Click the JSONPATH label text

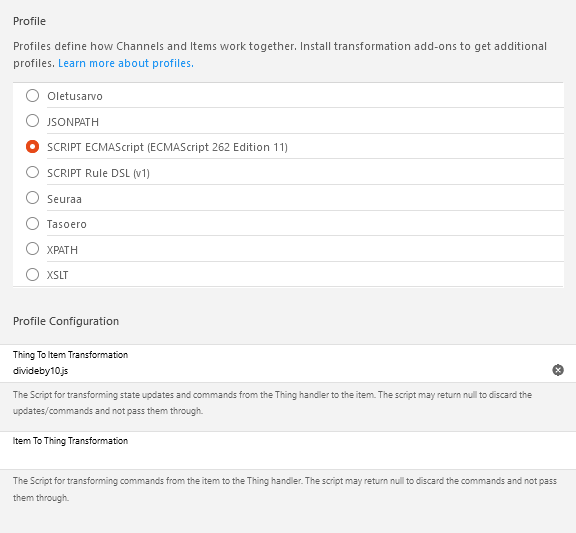[x=73, y=122]
